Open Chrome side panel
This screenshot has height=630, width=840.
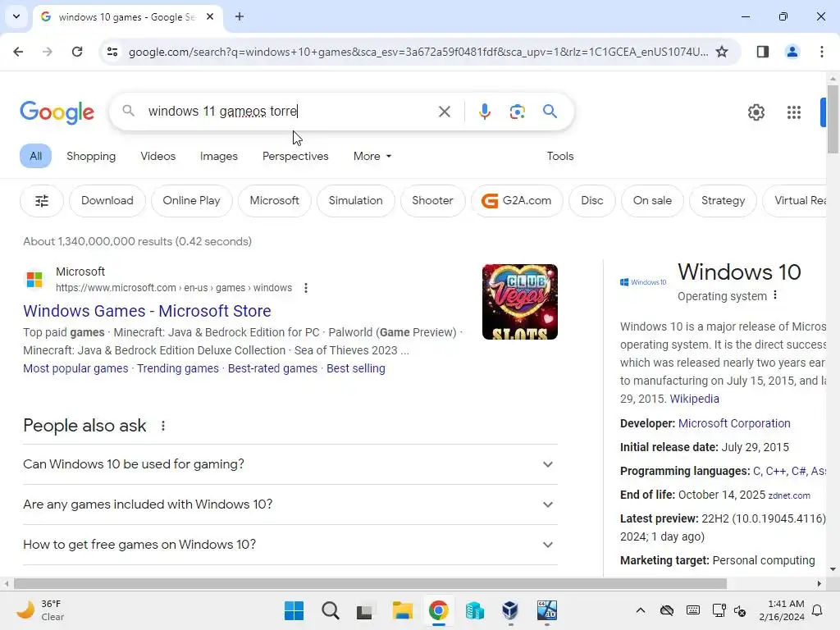(x=762, y=52)
